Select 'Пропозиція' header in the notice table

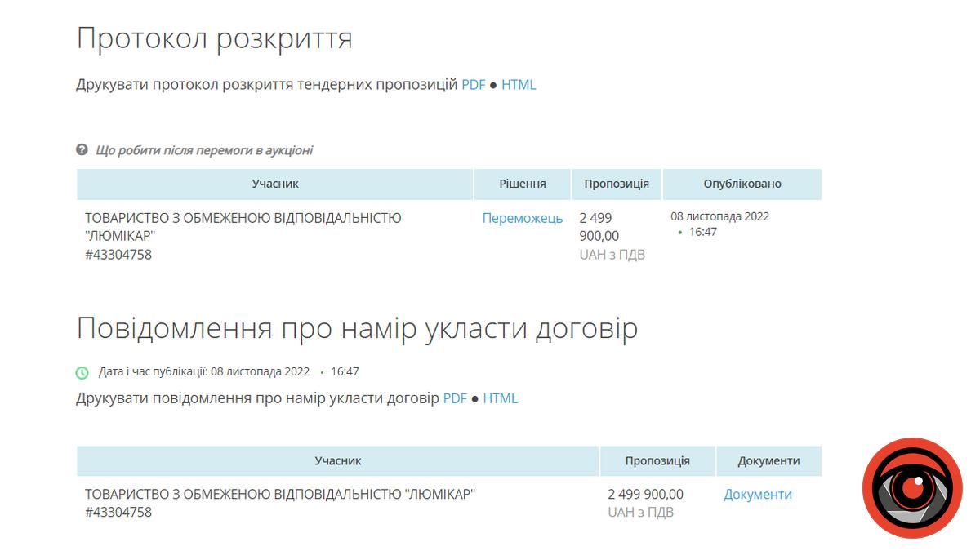point(657,460)
